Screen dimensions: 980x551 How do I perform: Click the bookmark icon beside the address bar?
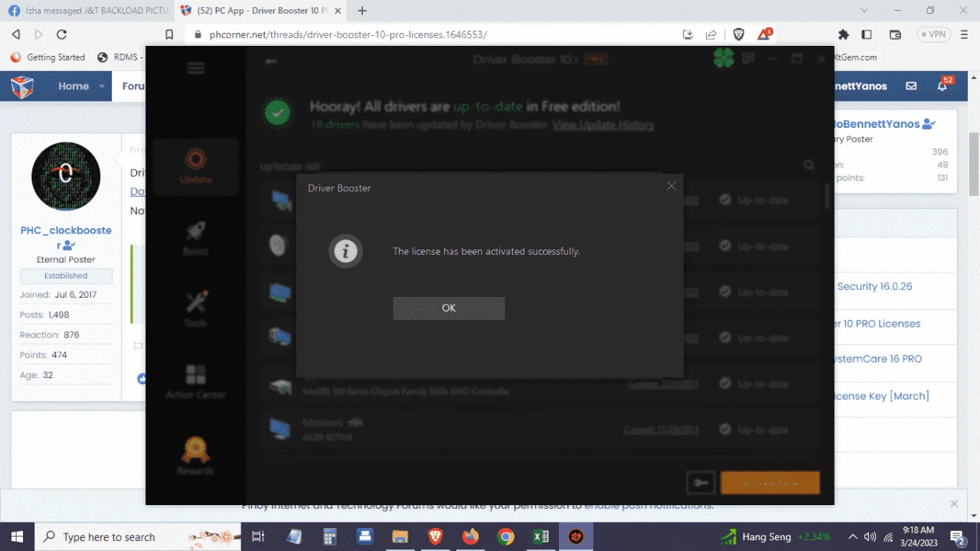(x=170, y=34)
